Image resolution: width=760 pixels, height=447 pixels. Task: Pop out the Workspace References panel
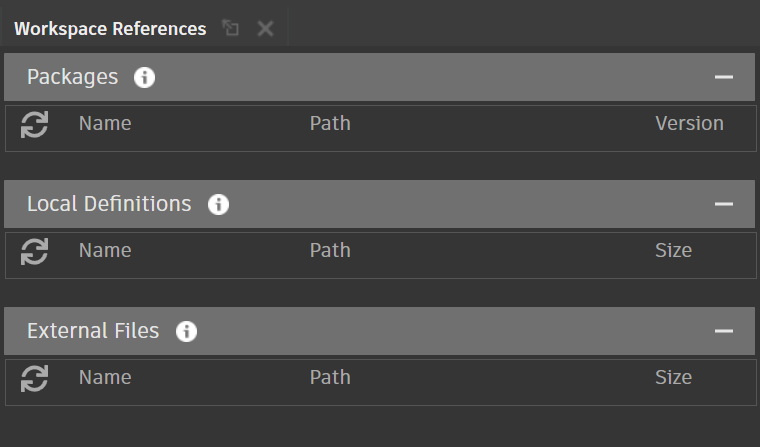(x=231, y=28)
